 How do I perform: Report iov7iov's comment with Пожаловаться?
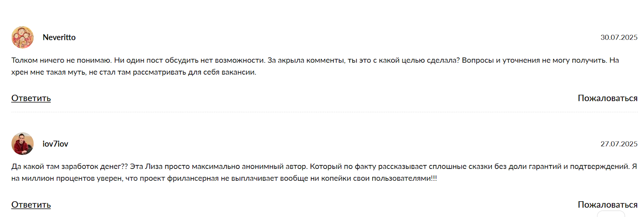click(608, 204)
